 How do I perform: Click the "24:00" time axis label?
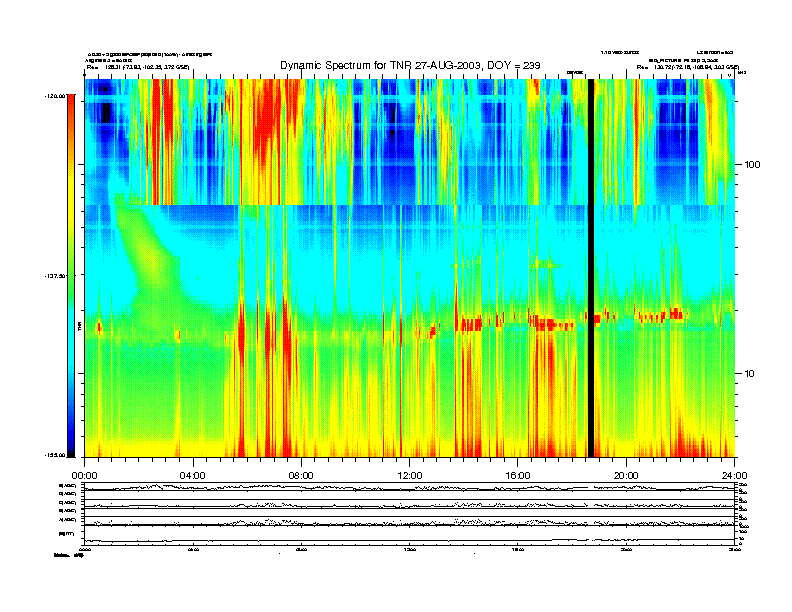pos(734,476)
